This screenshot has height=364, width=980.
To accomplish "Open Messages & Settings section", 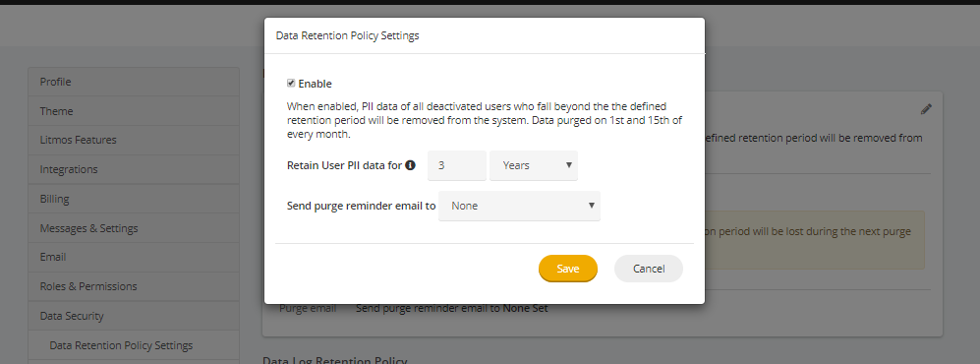I will [x=134, y=228].
